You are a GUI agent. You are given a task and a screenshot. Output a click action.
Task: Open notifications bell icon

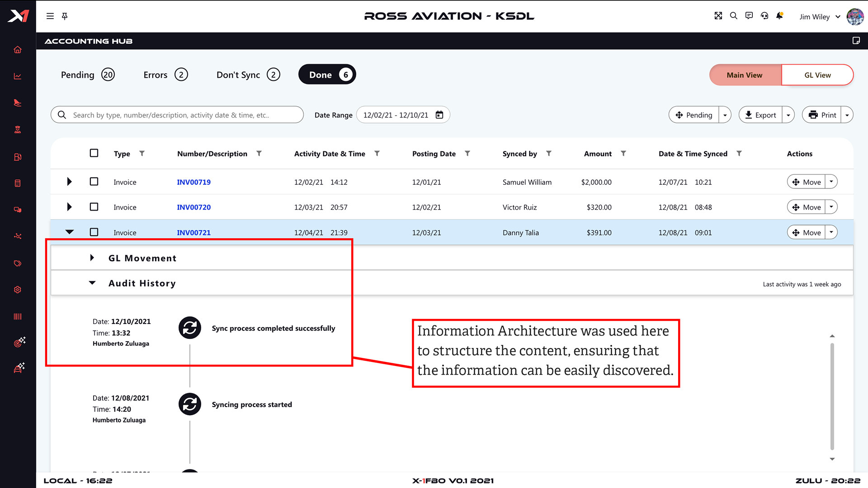click(779, 16)
